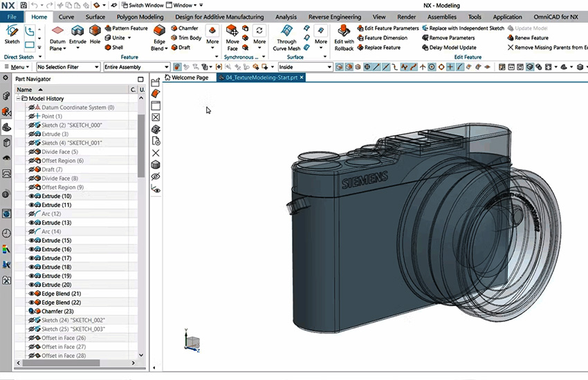
Task: Toggle visibility of Extrude (10)
Action: [32, 196]
